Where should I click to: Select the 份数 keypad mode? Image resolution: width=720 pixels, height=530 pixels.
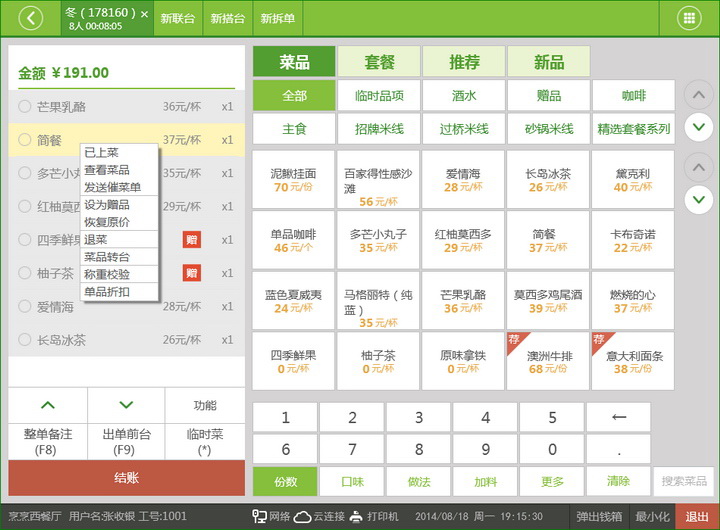[x=285, y=481]
